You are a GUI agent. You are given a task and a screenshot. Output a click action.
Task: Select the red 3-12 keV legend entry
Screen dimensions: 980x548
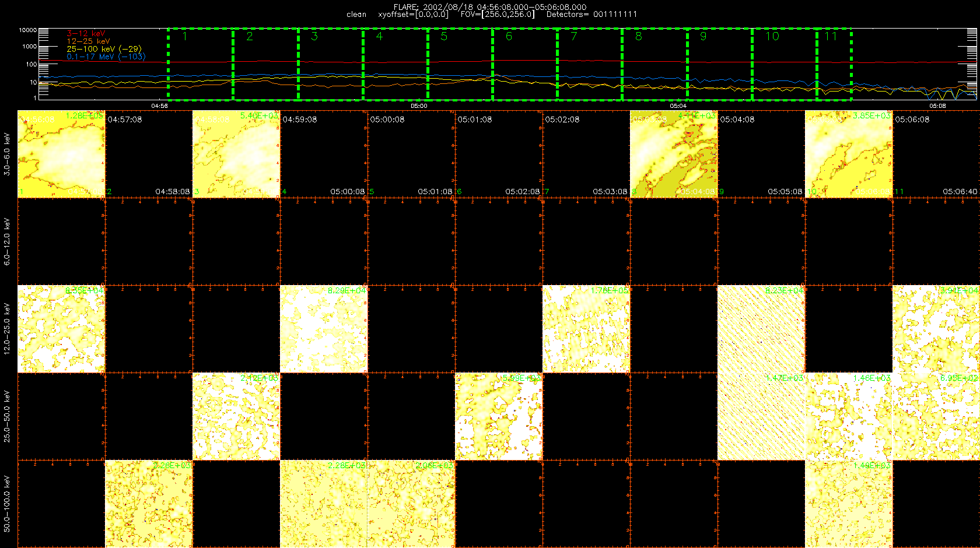pos(86,34)
